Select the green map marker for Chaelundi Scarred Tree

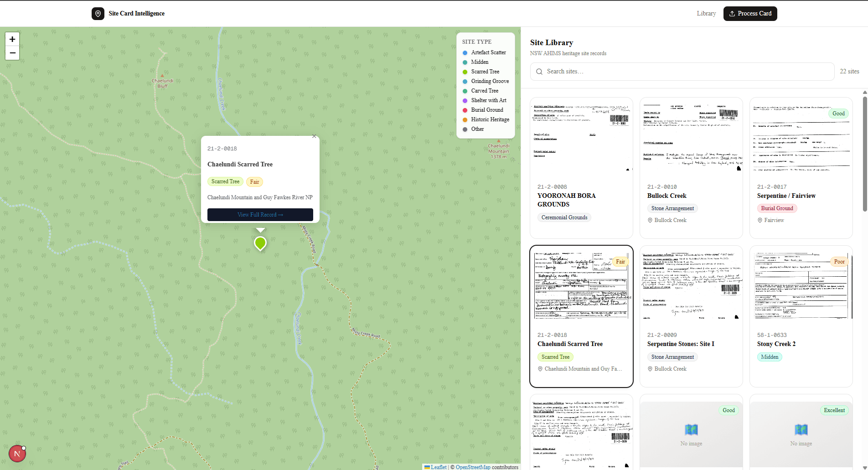(260, 243)
